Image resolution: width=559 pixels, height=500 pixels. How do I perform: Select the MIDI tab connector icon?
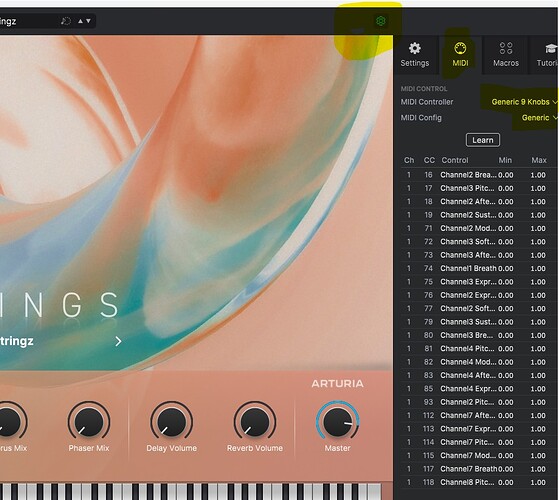tap(460, 48)
